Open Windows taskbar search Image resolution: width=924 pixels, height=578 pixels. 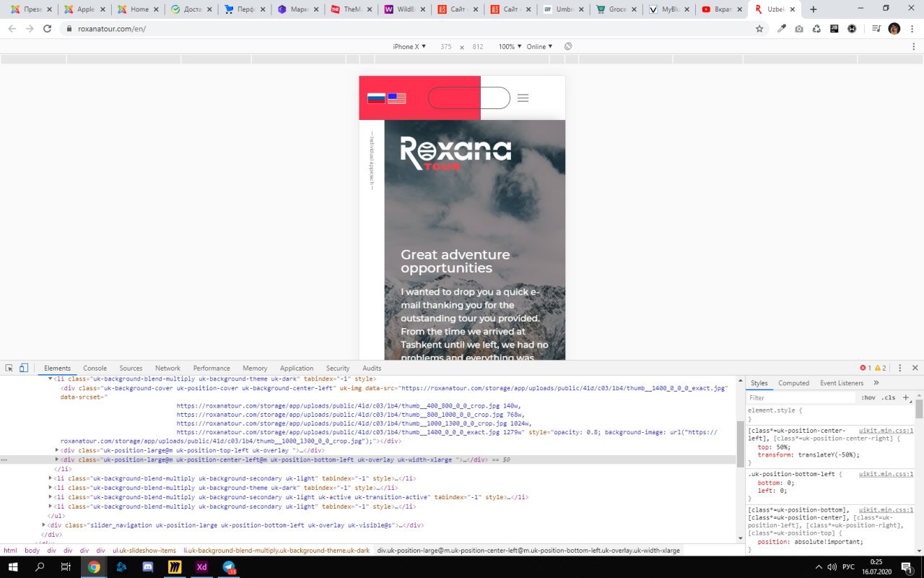40,567
